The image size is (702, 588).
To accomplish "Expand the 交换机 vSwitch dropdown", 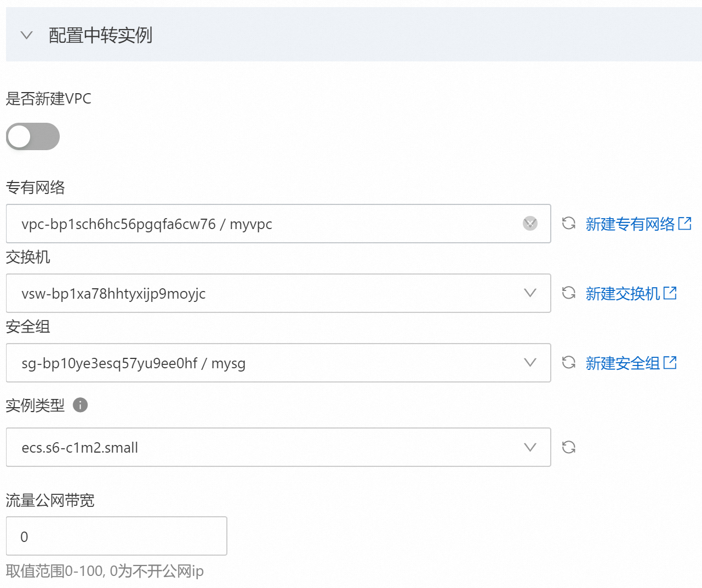I will [530, 293].
